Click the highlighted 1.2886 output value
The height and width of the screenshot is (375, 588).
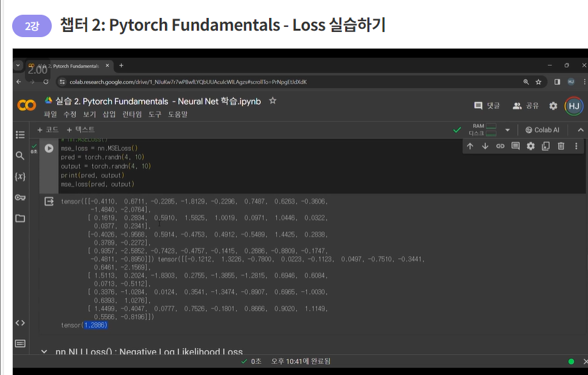coord(96,325)
